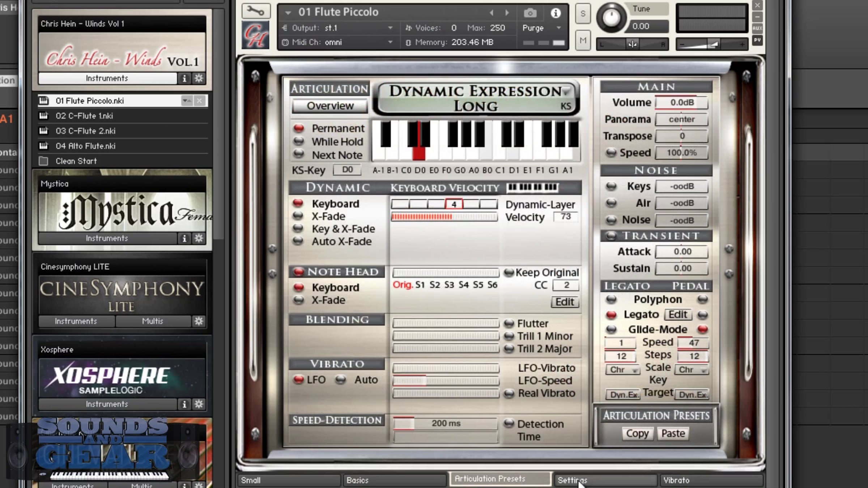Select While Hold articulation mode

299,141
